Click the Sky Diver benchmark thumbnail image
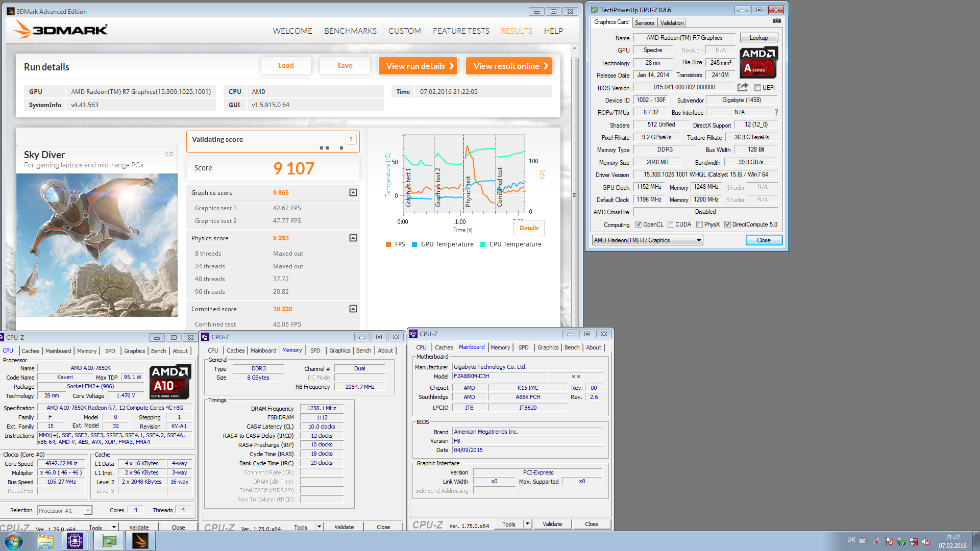This screenshot has width=980, height=551. click(x=97, y=245)
